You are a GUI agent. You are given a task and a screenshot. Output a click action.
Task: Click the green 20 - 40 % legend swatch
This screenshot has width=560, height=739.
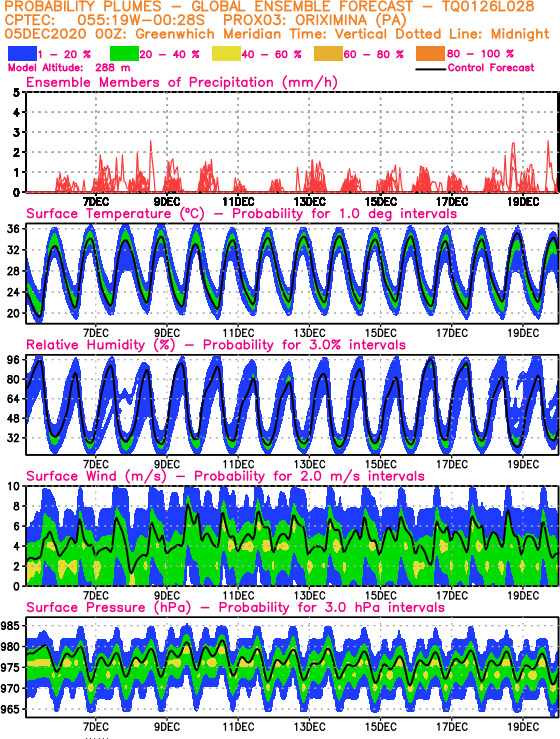[124, 54]
